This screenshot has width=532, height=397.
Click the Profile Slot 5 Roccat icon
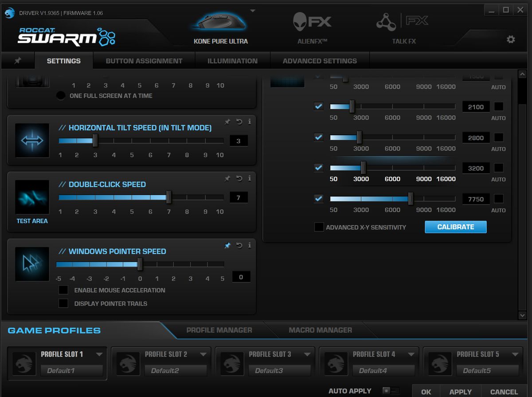click(440, 364)
